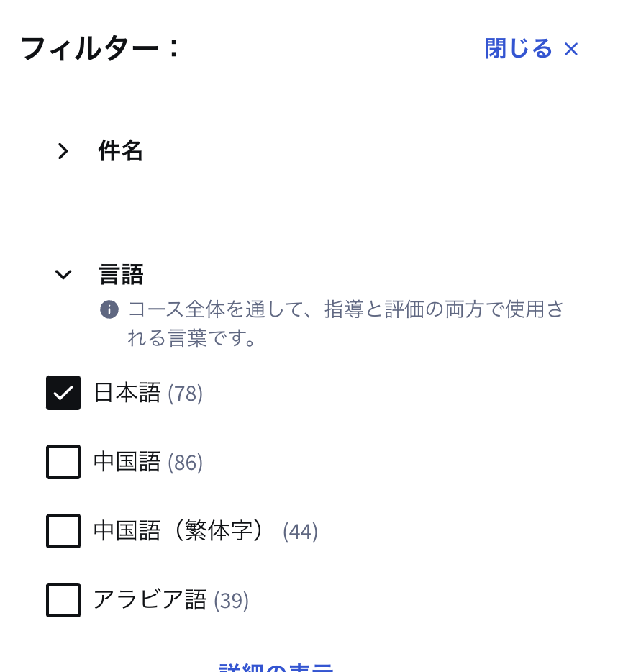
Task: Click the × icon beside 閉じる
Action: coord(571,49)
